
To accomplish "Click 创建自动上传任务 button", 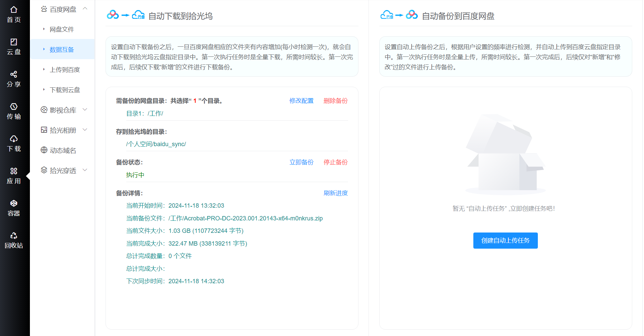I will (x=505, y=241).
